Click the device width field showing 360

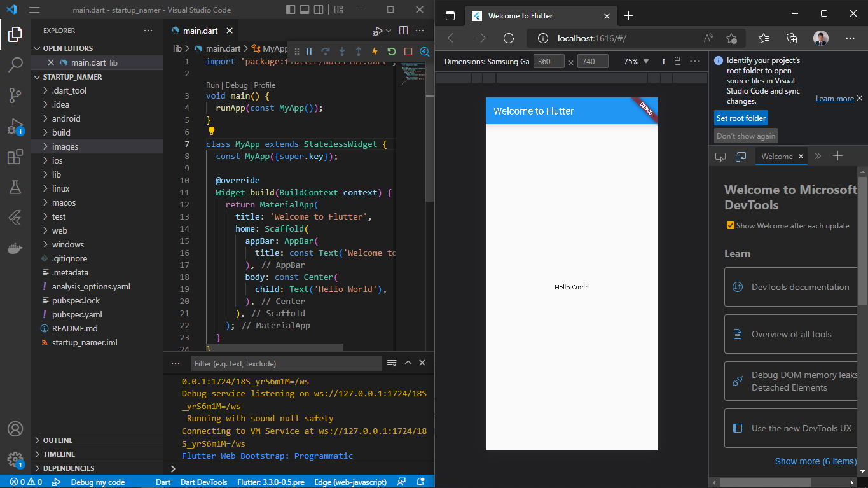pos(549,62)
